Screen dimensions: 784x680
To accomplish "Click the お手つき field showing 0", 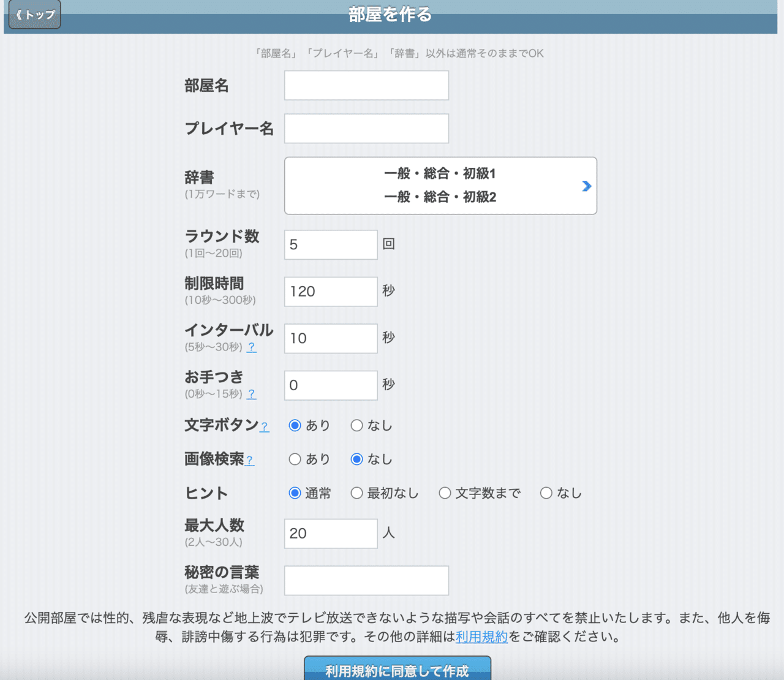I will point(331,385).
